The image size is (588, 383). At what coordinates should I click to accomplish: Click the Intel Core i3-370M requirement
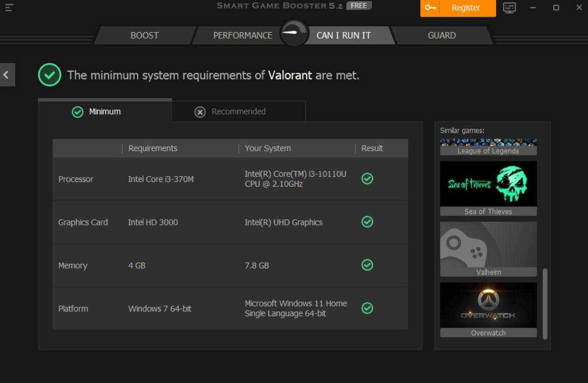[x=161, y=179]
